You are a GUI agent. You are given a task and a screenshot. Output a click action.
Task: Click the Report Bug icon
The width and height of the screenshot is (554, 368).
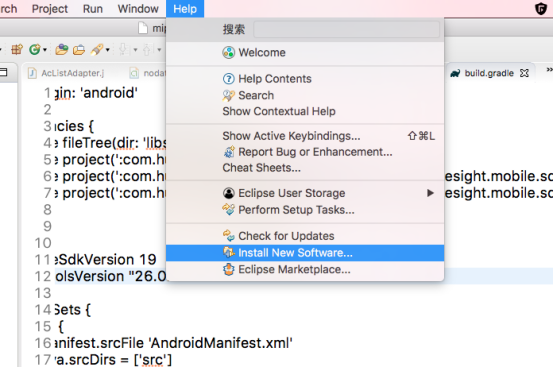229,152
